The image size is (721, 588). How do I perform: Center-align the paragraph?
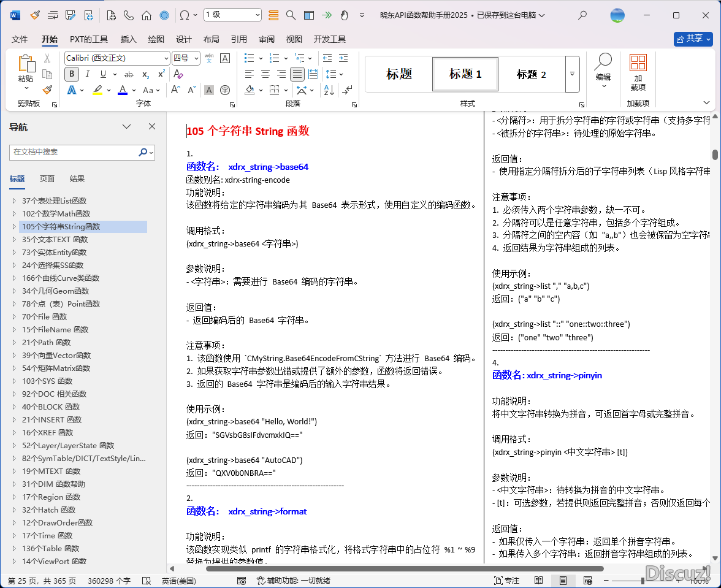point(265,74)
